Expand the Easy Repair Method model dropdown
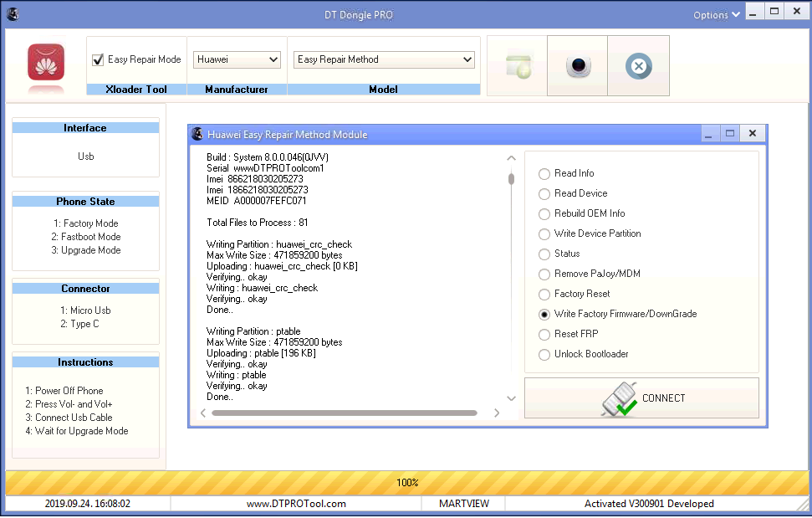 [384, 59]
